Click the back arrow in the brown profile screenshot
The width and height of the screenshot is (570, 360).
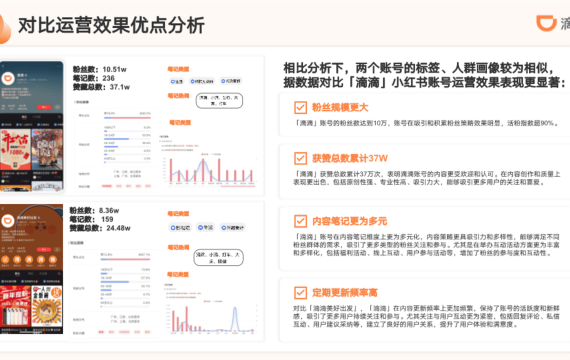pos(3,208)
